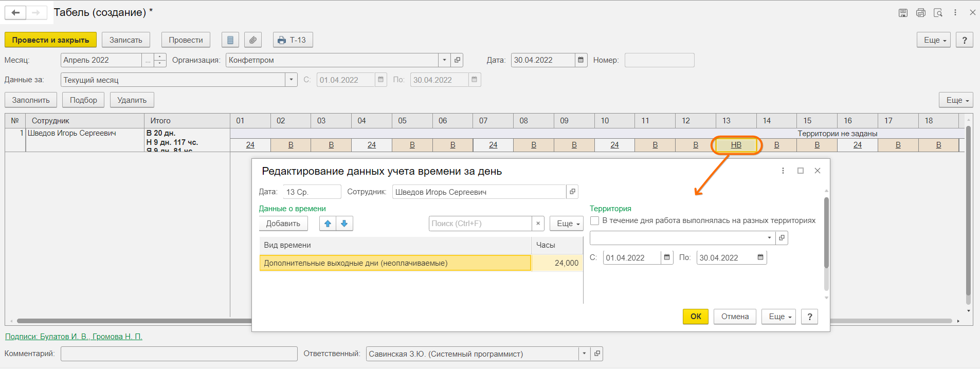Open the help question mark at top right

(965, 40)
